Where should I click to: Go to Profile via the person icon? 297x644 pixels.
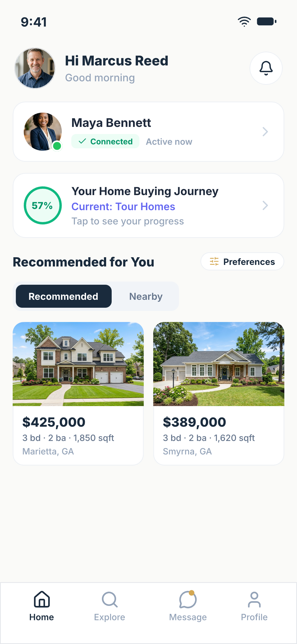254,599
